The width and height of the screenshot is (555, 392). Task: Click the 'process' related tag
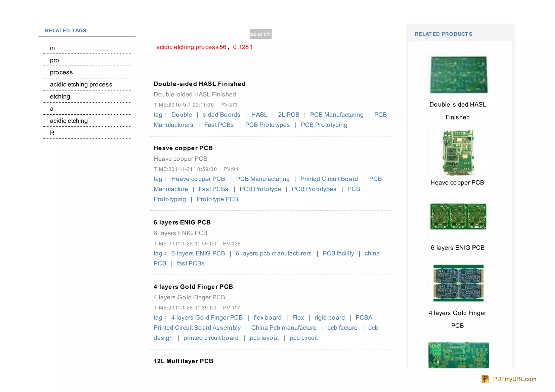point(61,72)
